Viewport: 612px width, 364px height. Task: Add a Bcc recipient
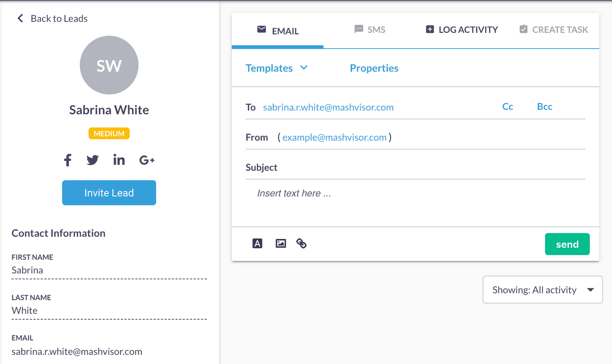(x=544, y=107)
